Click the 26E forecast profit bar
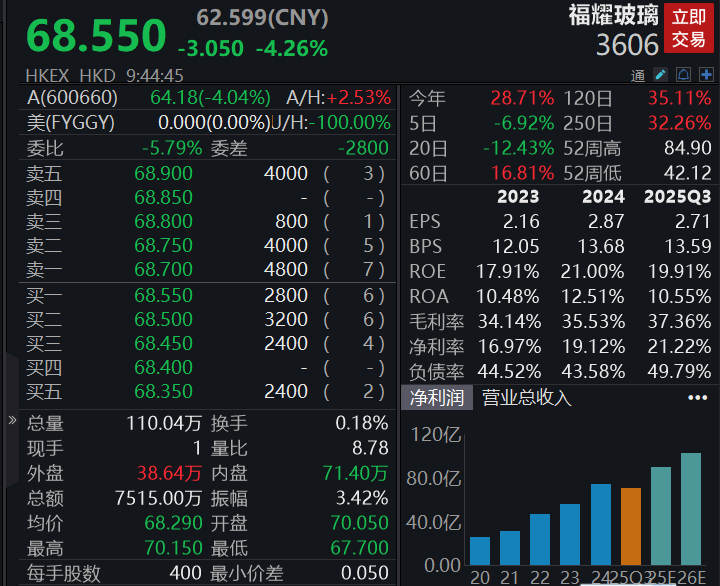The height and width of the screenshot is (586, 720). [x=690, y=509]
